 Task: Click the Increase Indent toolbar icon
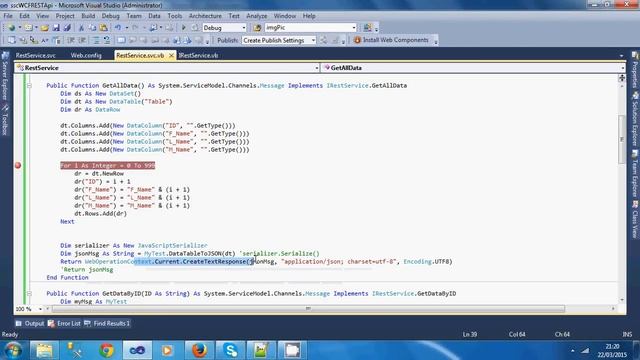point(82,40)
